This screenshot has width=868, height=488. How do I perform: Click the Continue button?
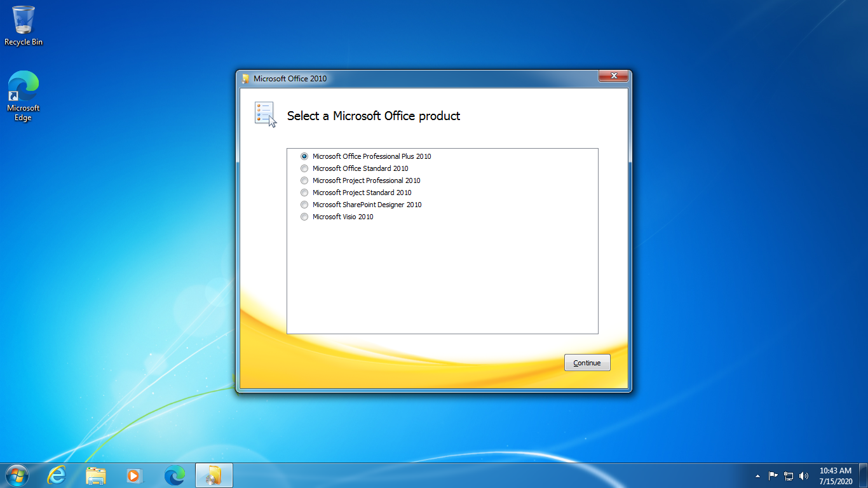(587, 363)
